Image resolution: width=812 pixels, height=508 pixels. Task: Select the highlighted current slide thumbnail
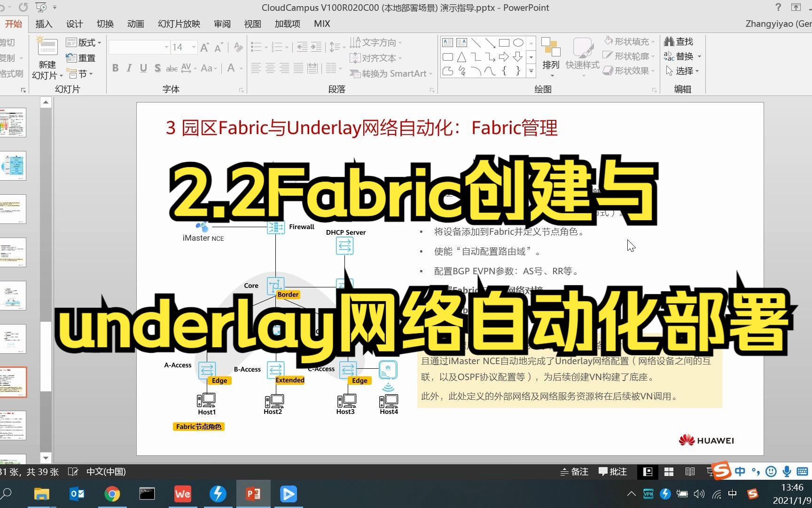pos(13,382)
